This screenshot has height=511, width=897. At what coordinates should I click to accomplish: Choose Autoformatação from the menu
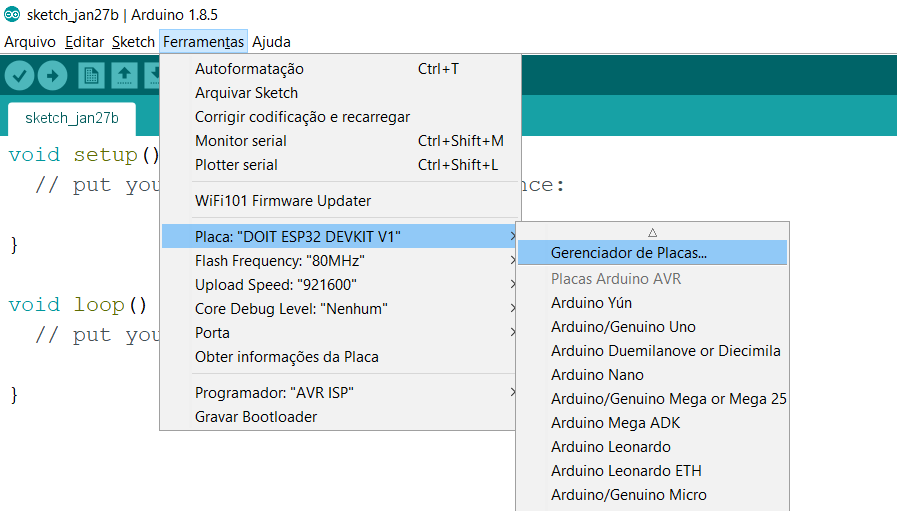click(340, 69)
